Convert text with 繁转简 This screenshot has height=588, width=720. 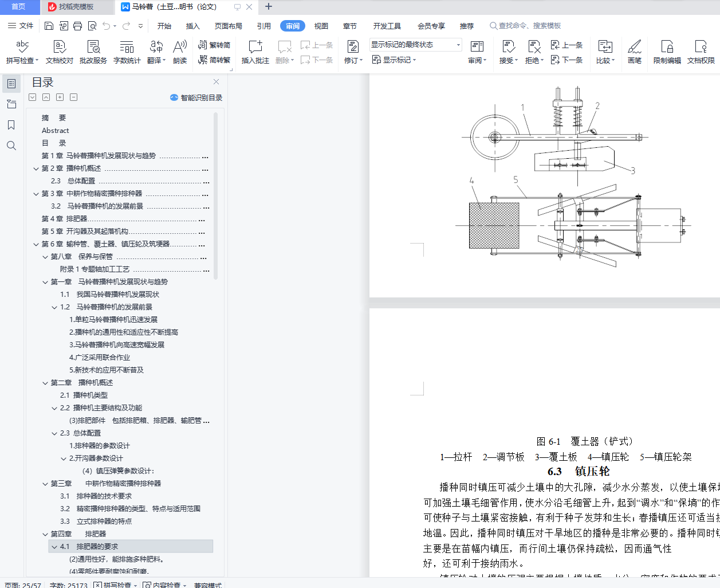[x=214, y=45]
